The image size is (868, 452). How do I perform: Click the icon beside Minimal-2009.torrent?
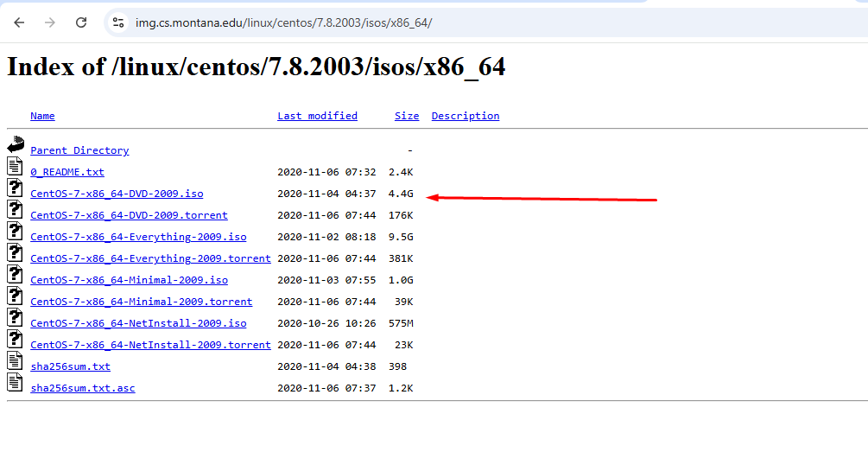tap(15, 296)
